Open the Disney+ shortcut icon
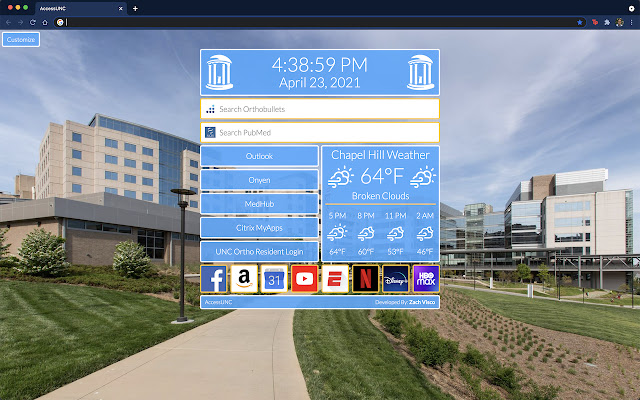 pos(396,280)
